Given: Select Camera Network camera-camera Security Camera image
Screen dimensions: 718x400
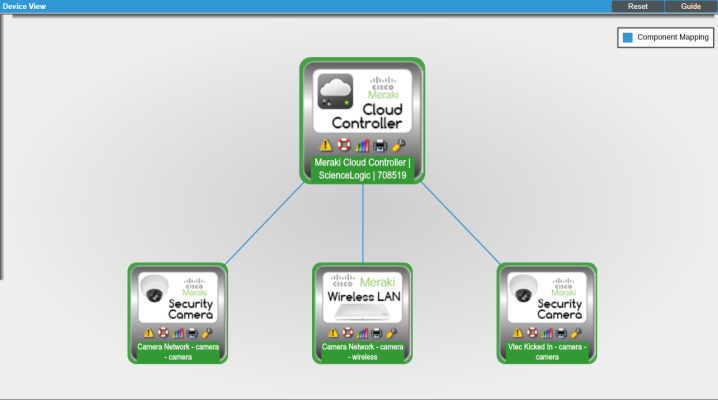Looking at the screenshot, I should click(x=178, y=297).
